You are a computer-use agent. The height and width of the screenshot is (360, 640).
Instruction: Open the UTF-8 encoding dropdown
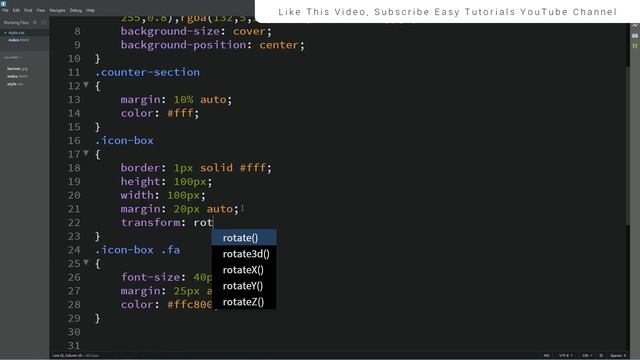565,356
